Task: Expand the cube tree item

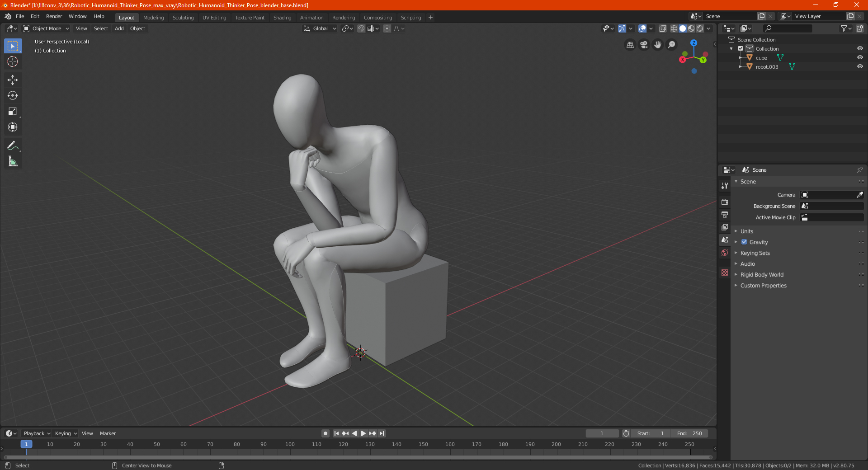Action: 741,57
